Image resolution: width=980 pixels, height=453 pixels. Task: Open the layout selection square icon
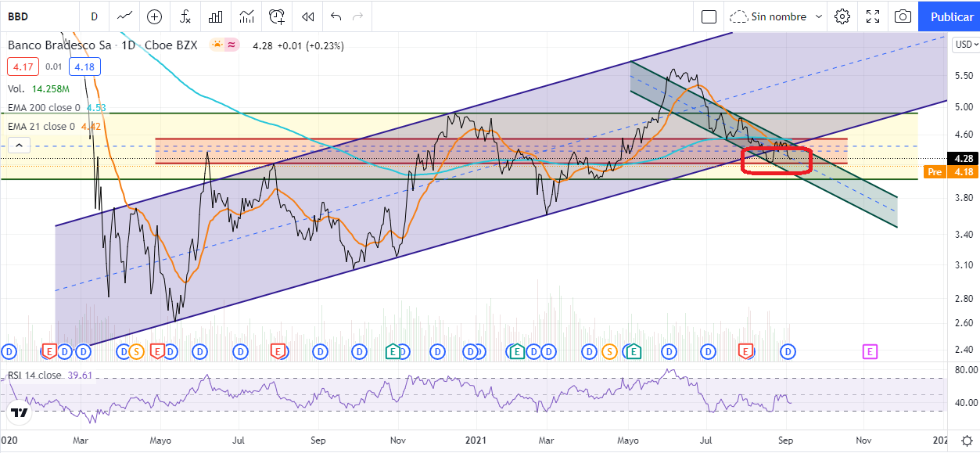(709, 16)
